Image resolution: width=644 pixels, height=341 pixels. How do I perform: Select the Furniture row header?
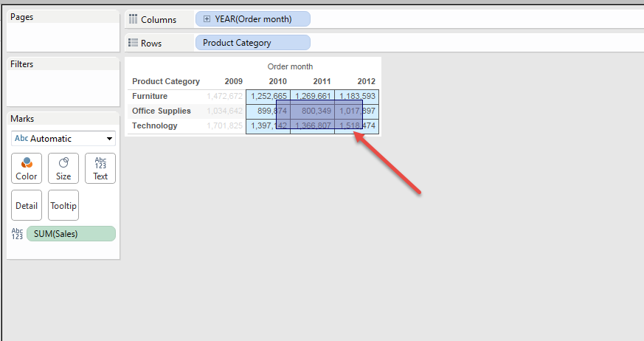click(150, 96)
